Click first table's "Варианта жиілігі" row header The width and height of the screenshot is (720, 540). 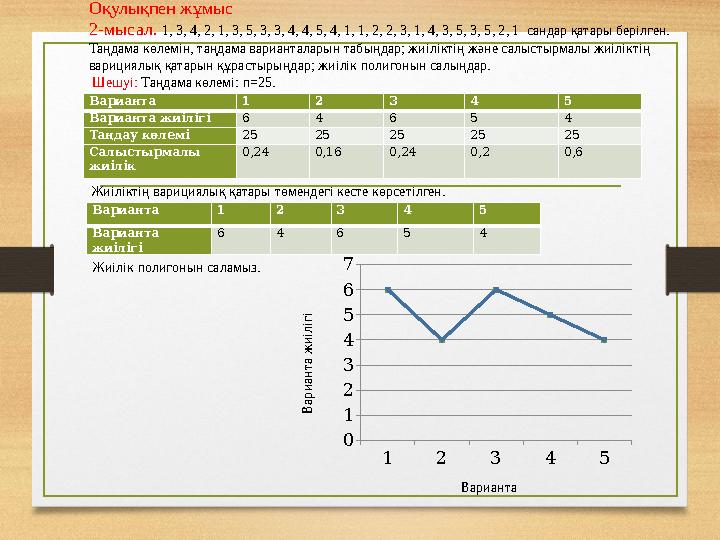click(x=160, y=119)
